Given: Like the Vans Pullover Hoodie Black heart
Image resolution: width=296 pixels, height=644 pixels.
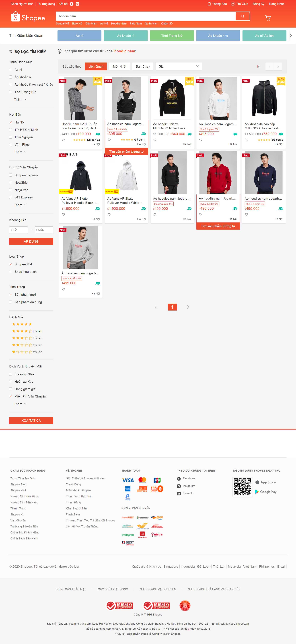Looking at the screenshot, I should point(63,214).
